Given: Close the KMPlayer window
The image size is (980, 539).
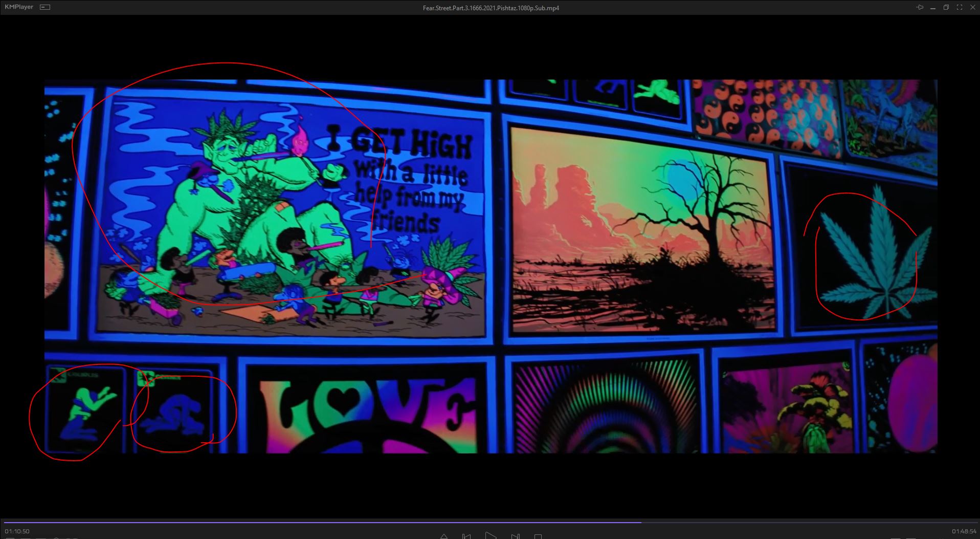Looking at the screenshot, I should click(972, 7).
